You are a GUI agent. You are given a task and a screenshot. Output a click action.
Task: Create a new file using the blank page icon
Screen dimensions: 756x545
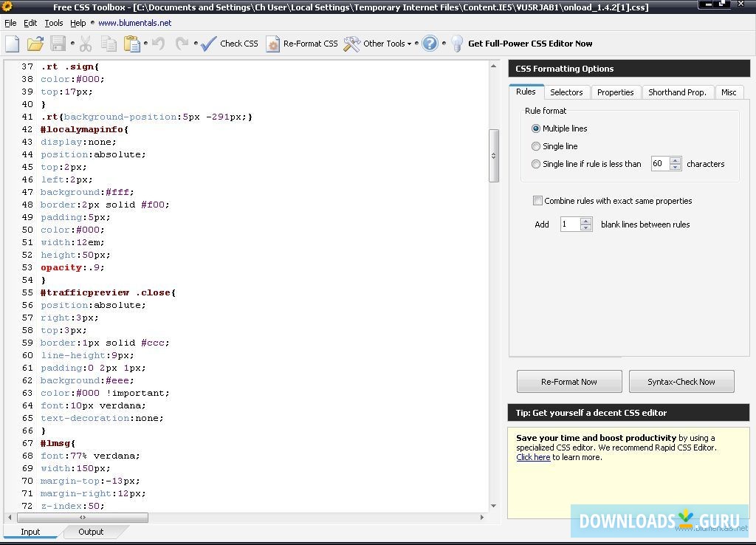click(x=11, y=44)
